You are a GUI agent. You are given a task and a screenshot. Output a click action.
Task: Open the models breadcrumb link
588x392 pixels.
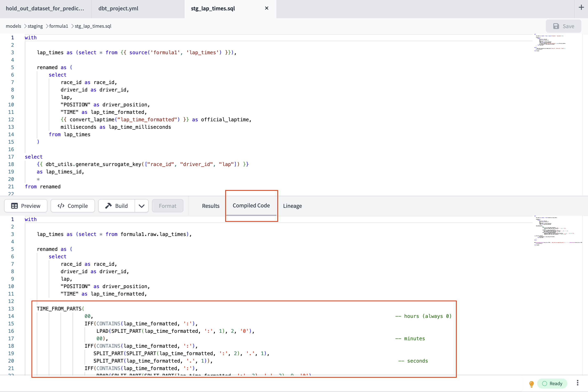pos(13,26)
